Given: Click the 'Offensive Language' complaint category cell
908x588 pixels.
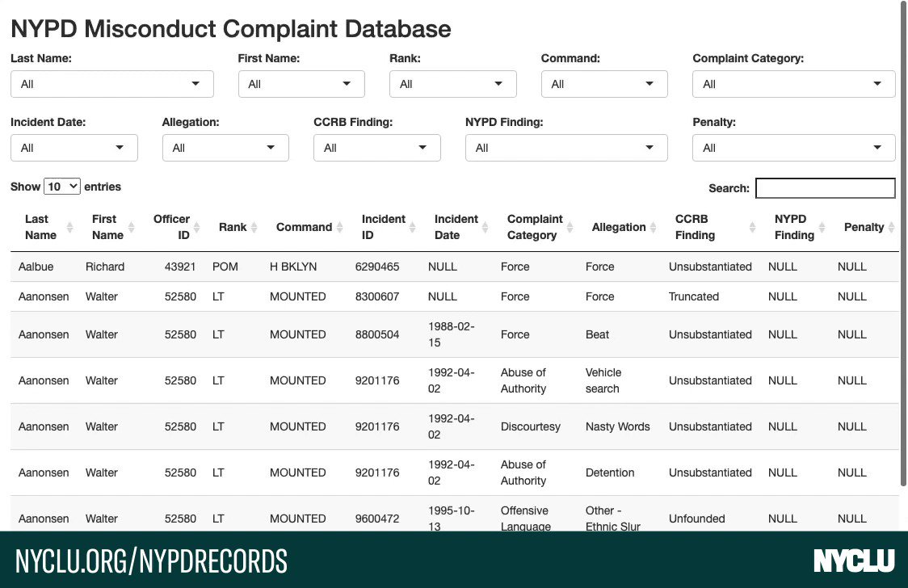Looking at the screenshot, I should click(525, 518).
